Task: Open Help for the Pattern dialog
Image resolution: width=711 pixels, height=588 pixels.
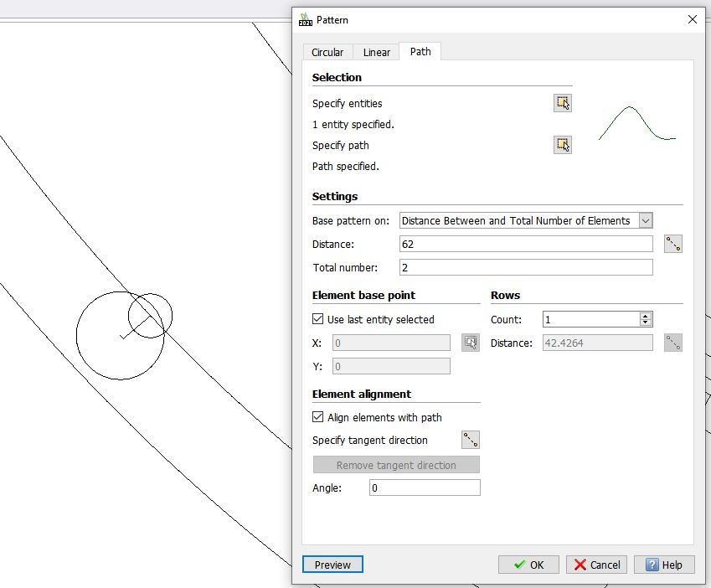Action: point(664,565)
